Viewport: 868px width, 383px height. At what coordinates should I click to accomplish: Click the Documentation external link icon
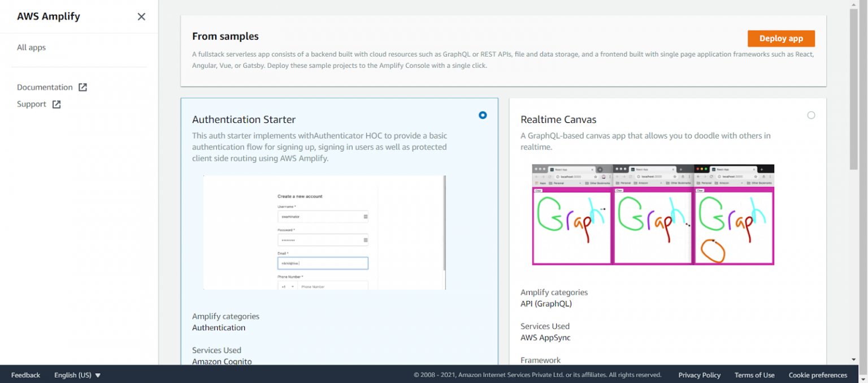click(83, 87)
